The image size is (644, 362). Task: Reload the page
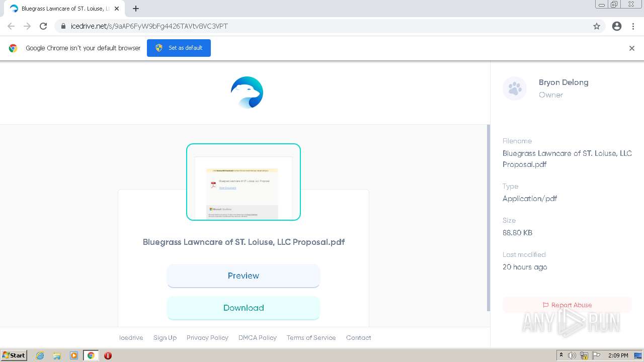tap(43, 26)
